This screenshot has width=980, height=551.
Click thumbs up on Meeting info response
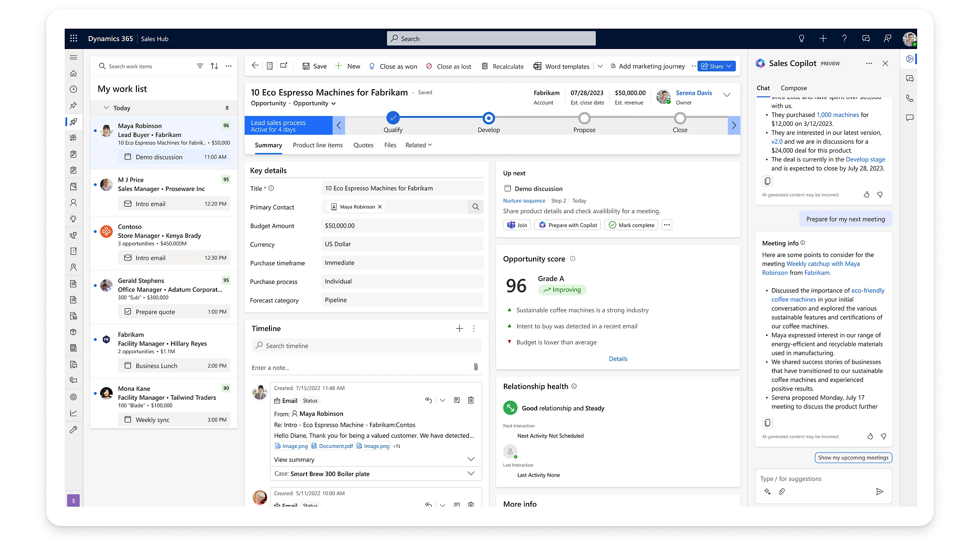(870, 436)
